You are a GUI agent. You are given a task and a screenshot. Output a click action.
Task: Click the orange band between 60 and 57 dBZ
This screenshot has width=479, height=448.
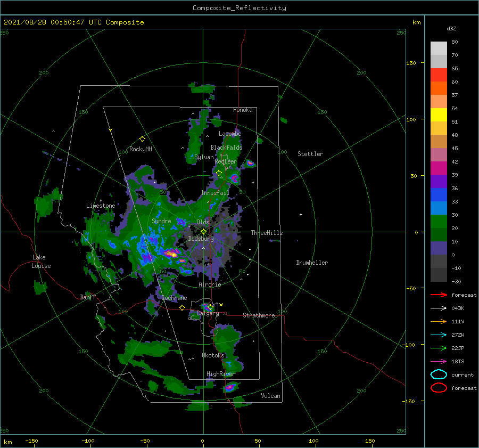click(439, 88)
